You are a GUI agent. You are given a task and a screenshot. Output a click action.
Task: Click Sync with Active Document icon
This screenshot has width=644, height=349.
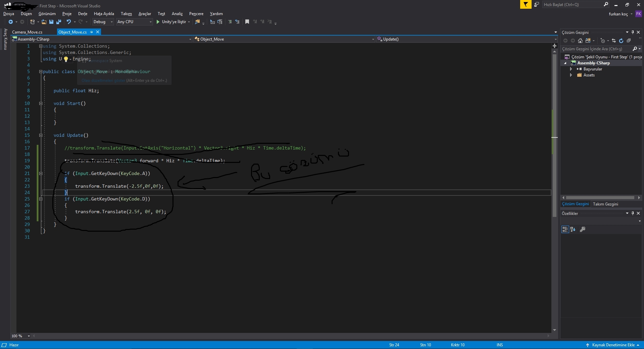point(613,41)
